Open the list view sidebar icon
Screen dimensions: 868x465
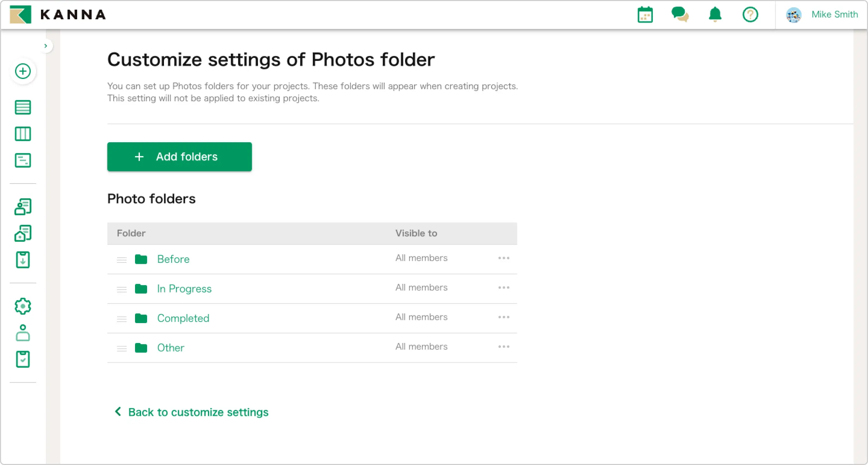pyautogui.click(x=23, y=107)
